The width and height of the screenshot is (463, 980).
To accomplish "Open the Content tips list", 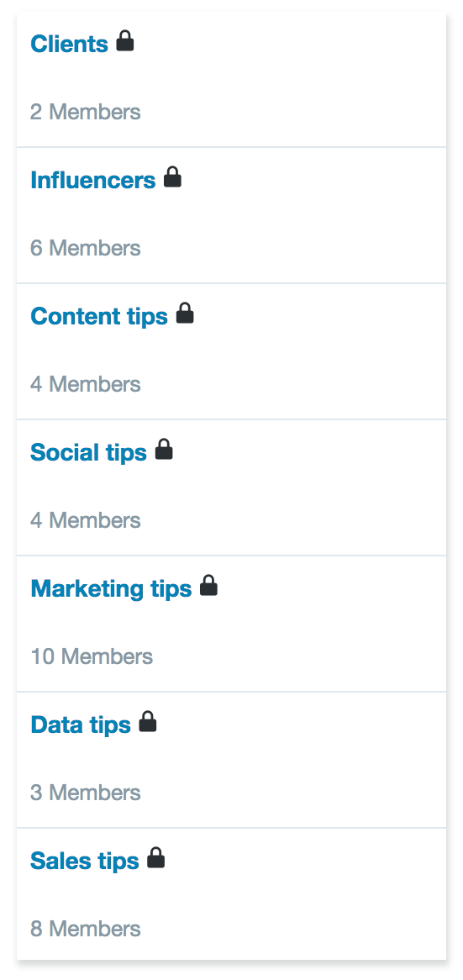I will click(x=99, y=317).
